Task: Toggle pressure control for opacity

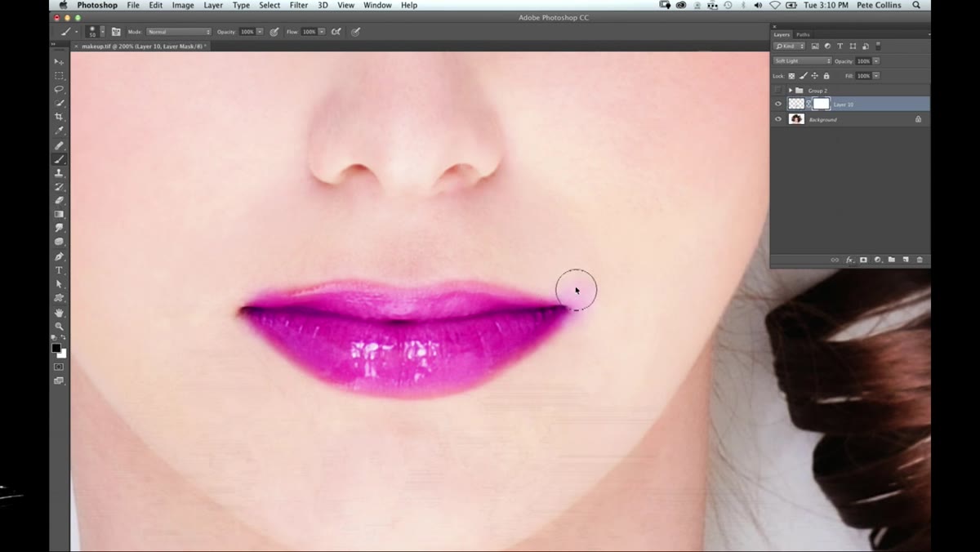Action: (x=274, y=32)
